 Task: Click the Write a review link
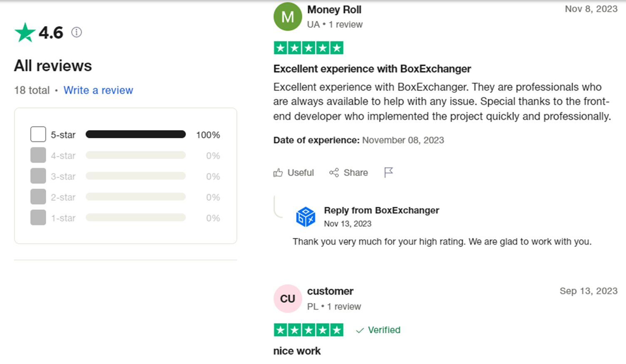98,90
